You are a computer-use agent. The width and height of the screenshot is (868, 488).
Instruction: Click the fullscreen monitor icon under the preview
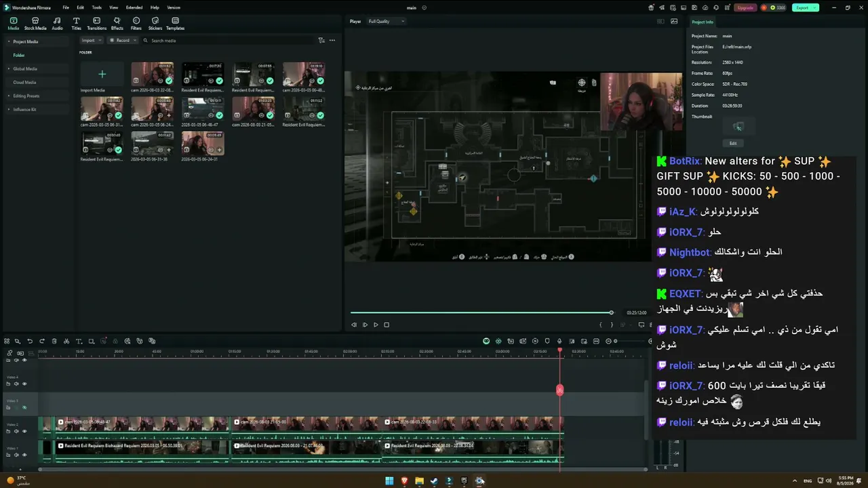click(x=641, y=325)
